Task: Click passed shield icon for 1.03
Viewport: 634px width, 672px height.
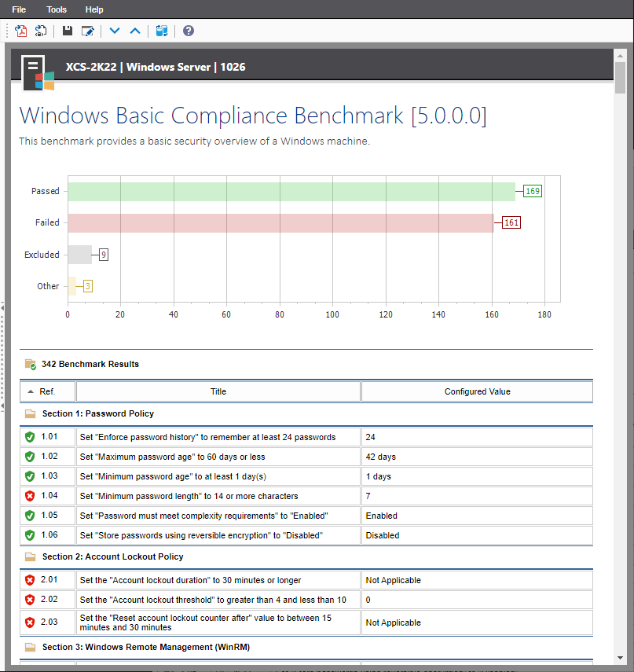Action: [30, 476]
